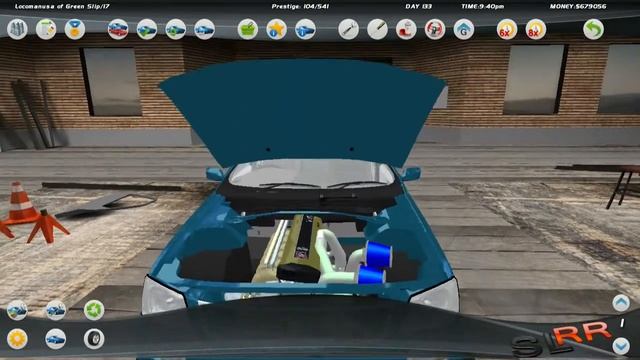Viewport: 640px width, 360px height.
Task: Click the MONEY:$679056 display
Action: 578,7
